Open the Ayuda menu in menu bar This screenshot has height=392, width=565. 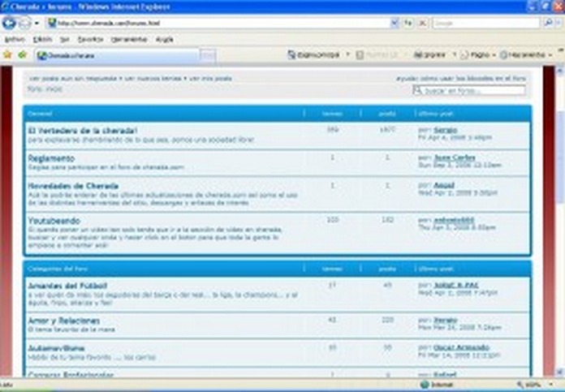point(164,39)
